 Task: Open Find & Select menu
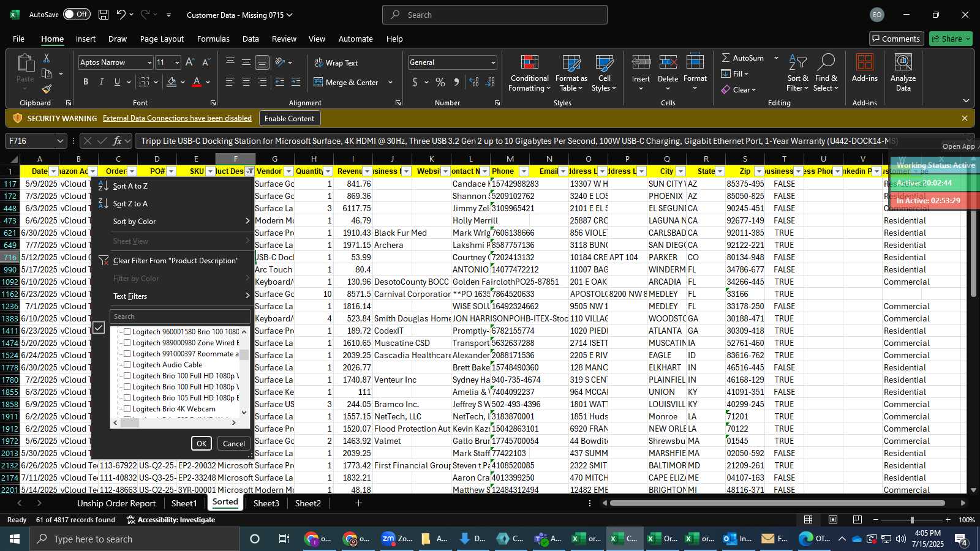click(x=826, y=73)
